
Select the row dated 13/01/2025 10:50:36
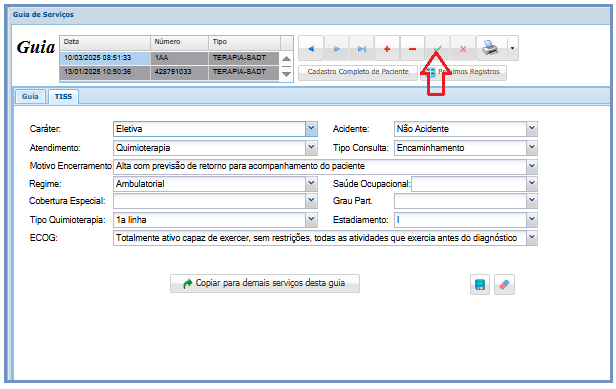(169, 72)
